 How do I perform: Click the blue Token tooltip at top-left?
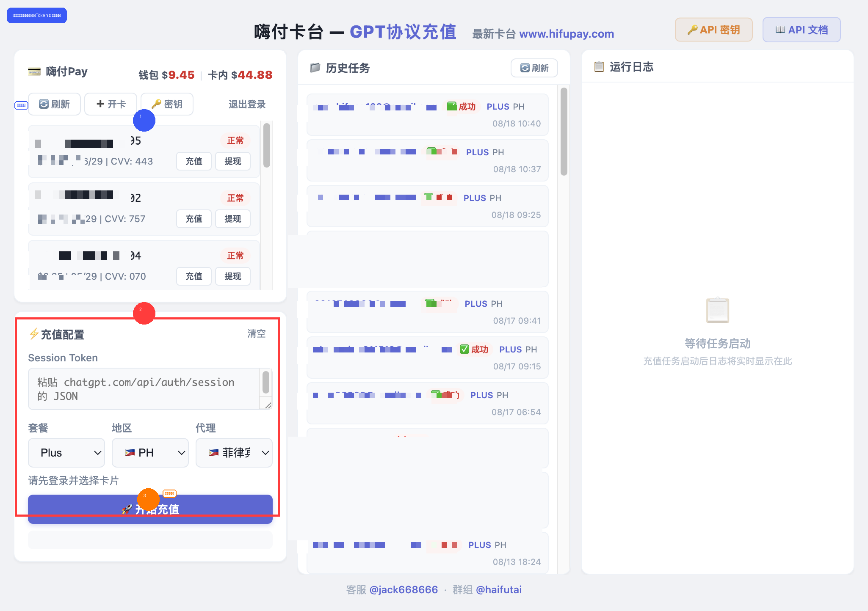coord(37,15)
